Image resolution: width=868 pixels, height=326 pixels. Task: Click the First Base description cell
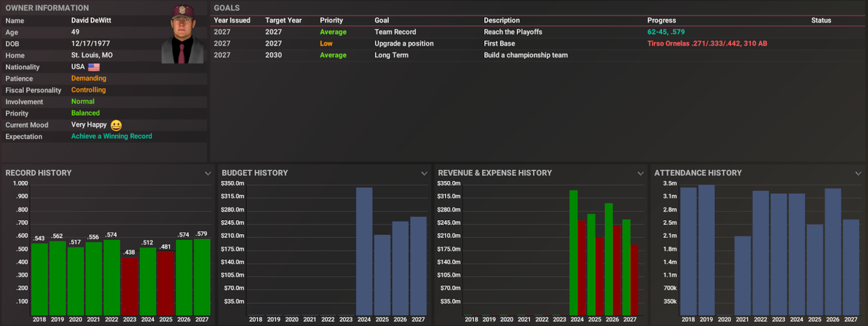499,43
